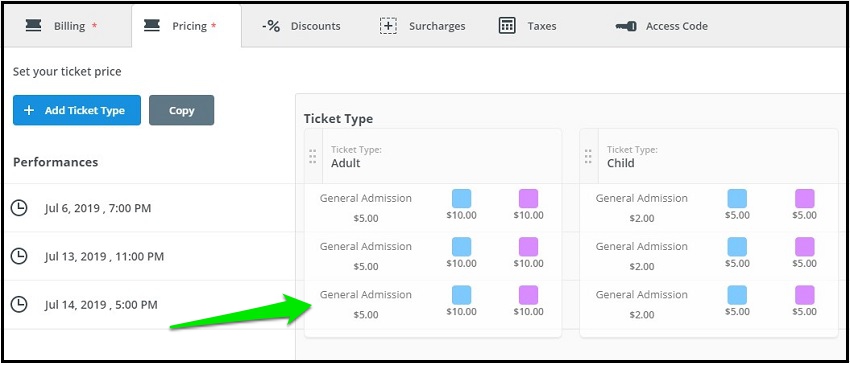Click Adult purple swatch for Jul 6 performance
850x365 pixels.
click(x=529, y=198)
